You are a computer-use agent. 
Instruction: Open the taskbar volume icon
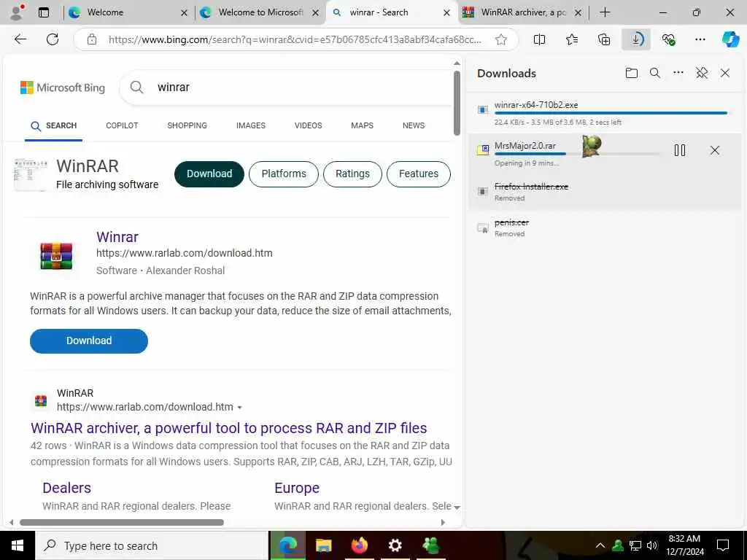coord(652,545)
